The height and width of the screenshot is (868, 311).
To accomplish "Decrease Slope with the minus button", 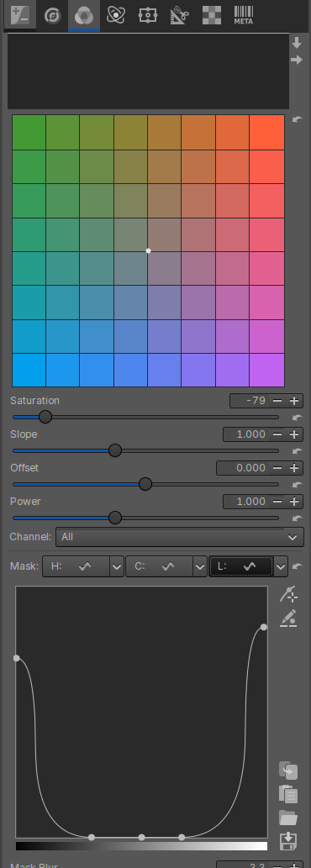I will pos(278,434).
